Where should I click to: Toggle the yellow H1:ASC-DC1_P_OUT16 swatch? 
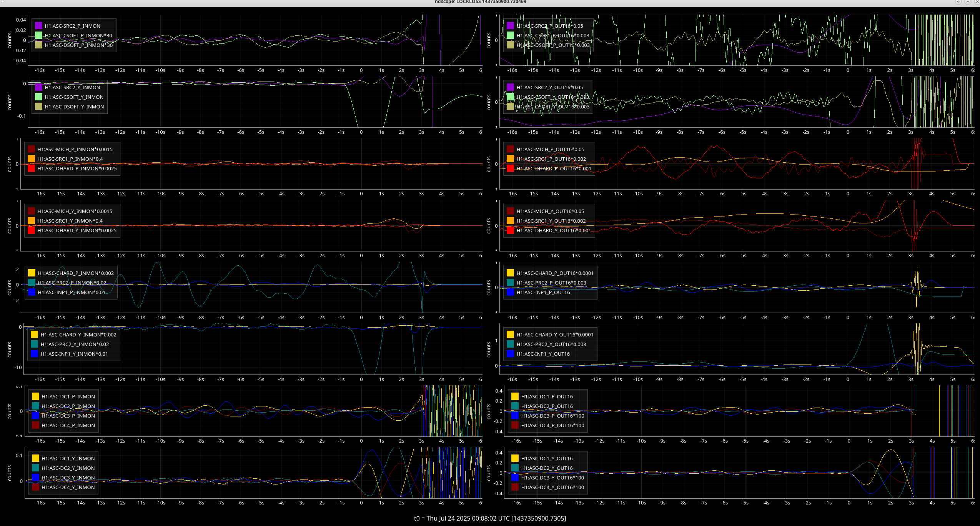click(x=515, y=396)
